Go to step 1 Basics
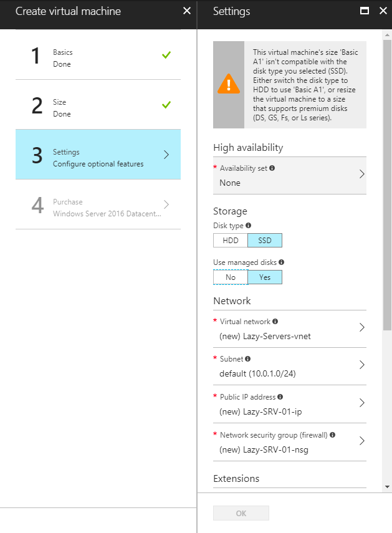The width and height of the screenshot is (392, 533). 98,58
